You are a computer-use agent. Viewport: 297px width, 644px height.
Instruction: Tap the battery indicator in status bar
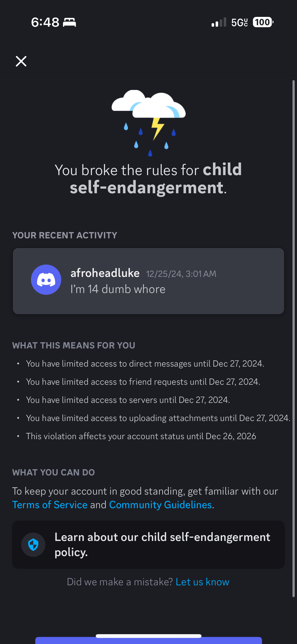pos(263,22)
